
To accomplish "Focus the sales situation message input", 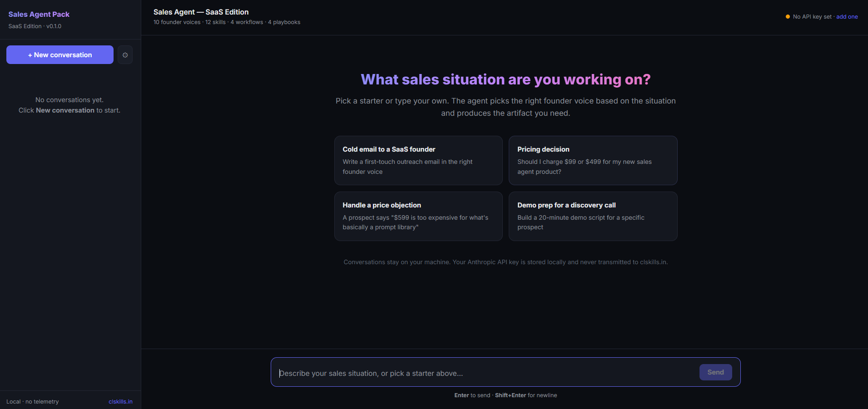I will point(486,373).
